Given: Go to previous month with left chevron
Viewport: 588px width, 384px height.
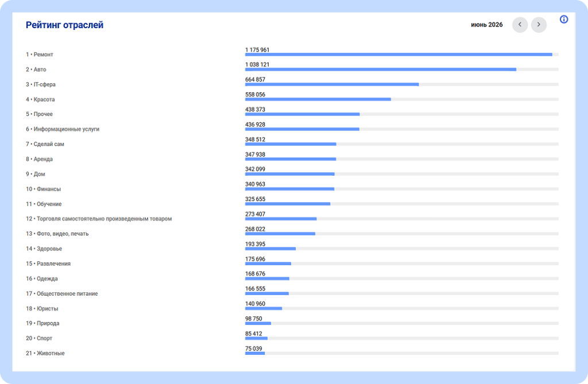Looking at the screenshot, I should pyautogui.click(x=520, y=25).
